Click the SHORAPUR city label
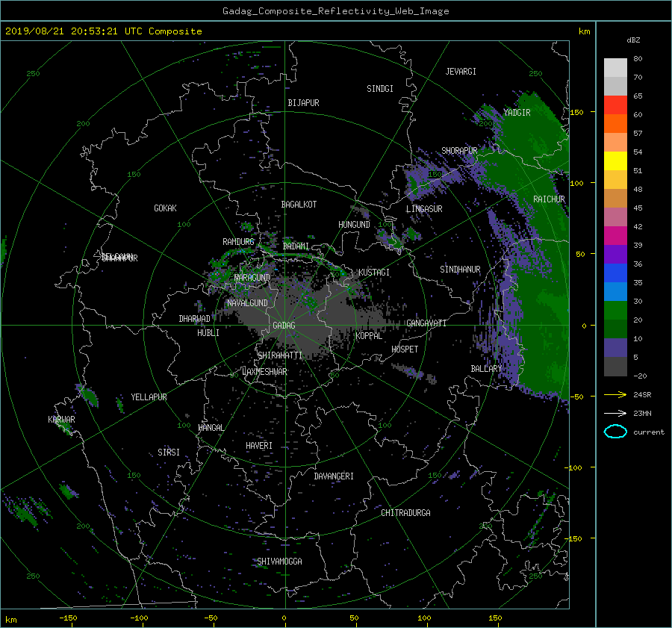Screen dimensions: 672x628 pos(459,150)
